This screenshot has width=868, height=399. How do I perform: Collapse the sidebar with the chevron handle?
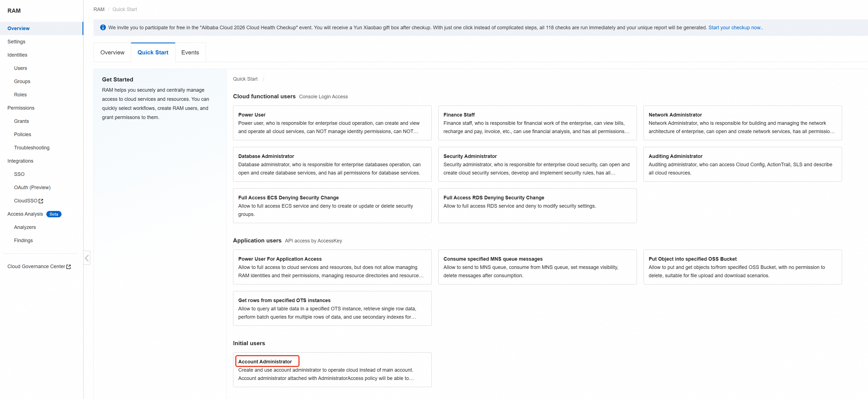pos(87,258)
